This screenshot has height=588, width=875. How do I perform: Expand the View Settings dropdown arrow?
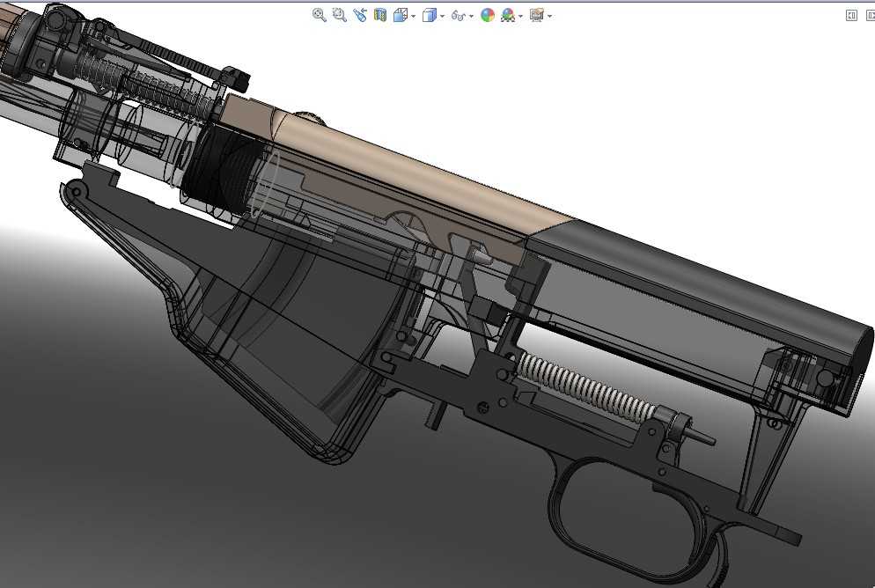tap(549, 16)
